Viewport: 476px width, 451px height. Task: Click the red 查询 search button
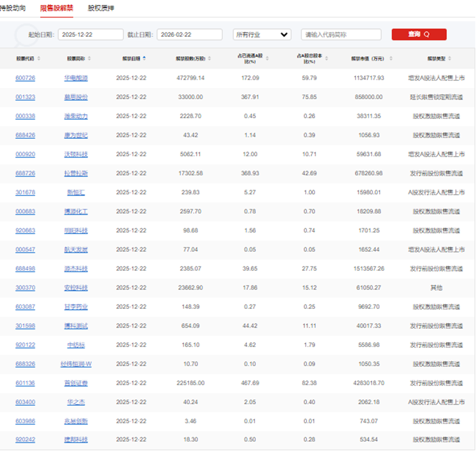coord(419,34)
